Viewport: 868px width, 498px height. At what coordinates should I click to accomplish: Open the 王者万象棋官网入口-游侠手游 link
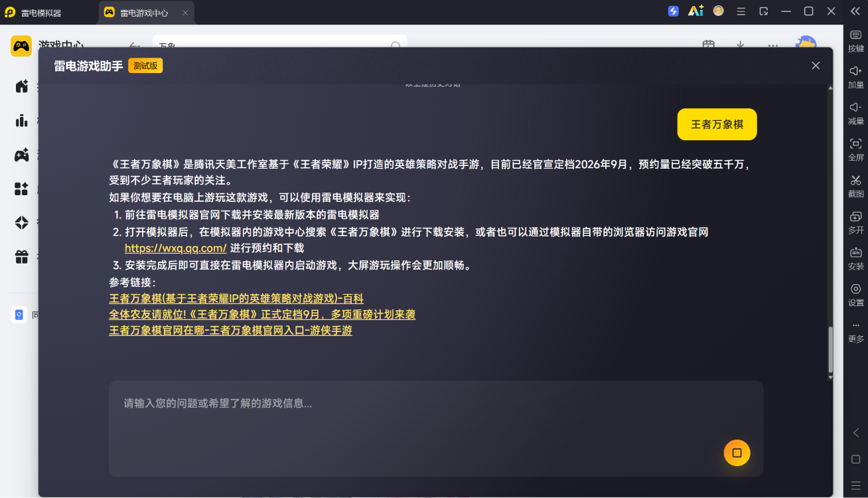point(230,331)
